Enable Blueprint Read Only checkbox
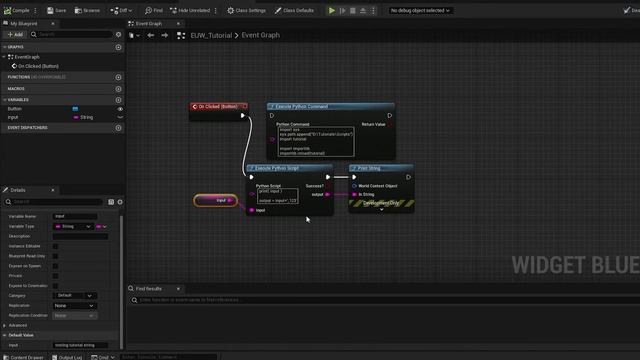640x360 pixels. [x=56, y=256]
